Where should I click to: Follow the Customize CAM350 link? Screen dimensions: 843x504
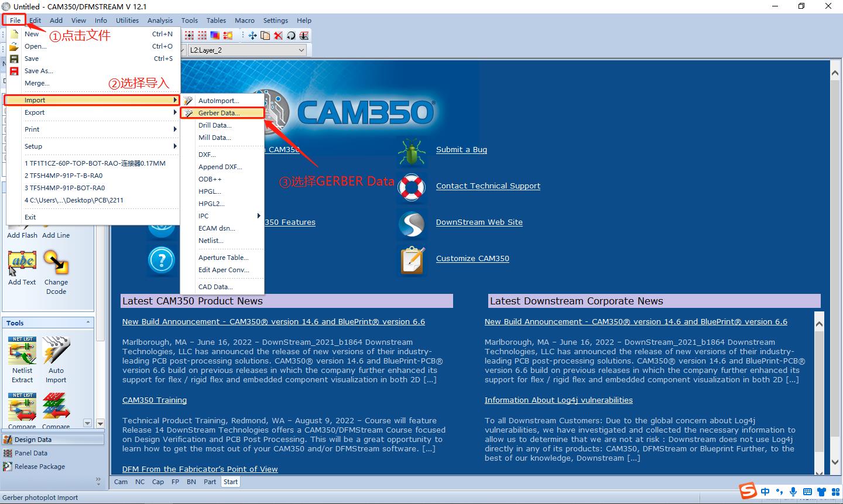tap(472, 259)
